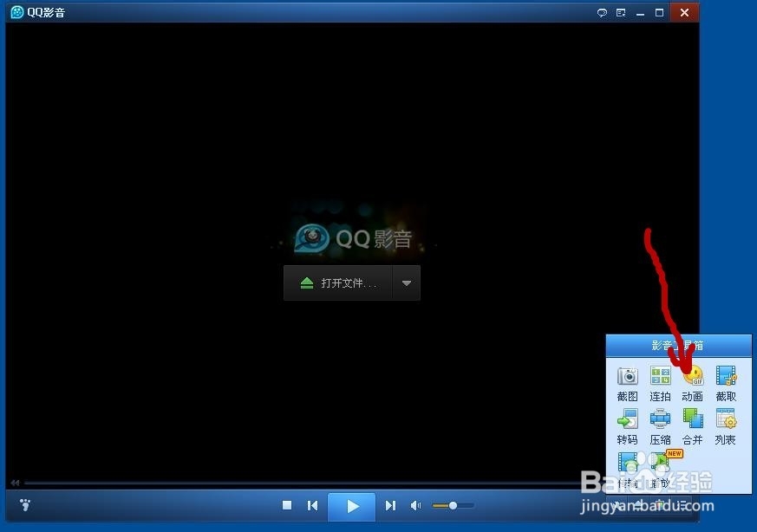This screenshot has height=532, width=757.
Task: Adjust the volume slider
Action: pos(453,505)
